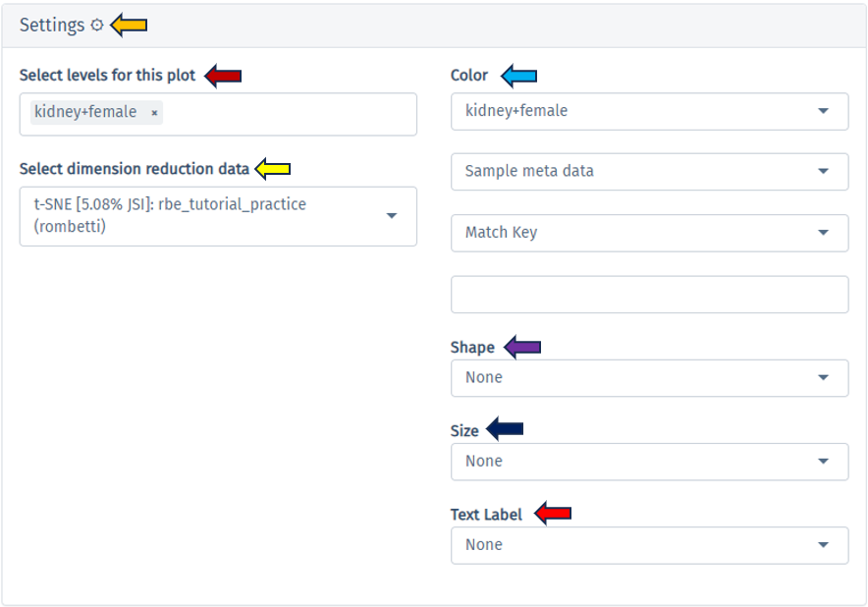868x607 pixels.
Task: Open the Shape dropdown showing None
Action: (x=649, y=378)
